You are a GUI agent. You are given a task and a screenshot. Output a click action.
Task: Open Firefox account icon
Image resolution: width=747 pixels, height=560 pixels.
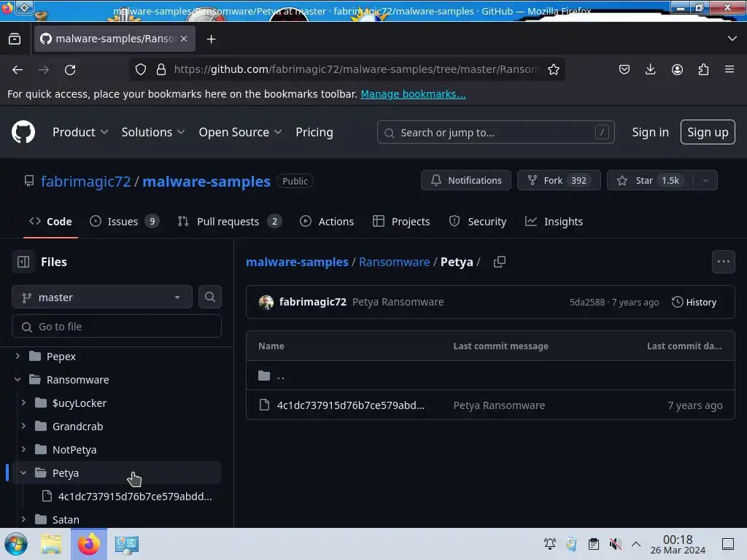point(677,69)
